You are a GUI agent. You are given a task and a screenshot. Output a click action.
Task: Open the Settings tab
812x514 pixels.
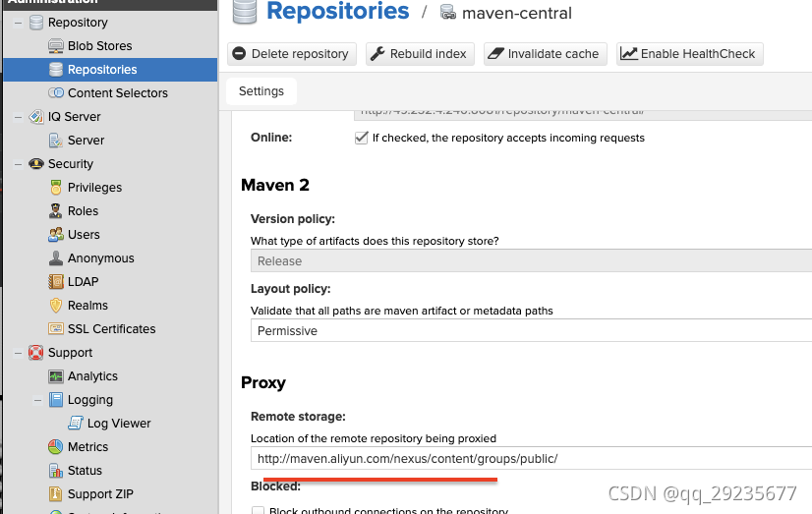tap(261, 91)
